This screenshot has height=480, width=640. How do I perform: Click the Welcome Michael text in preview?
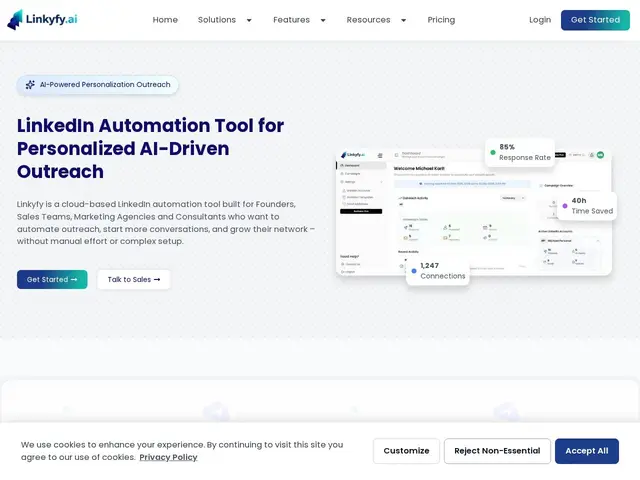[419, 168]
